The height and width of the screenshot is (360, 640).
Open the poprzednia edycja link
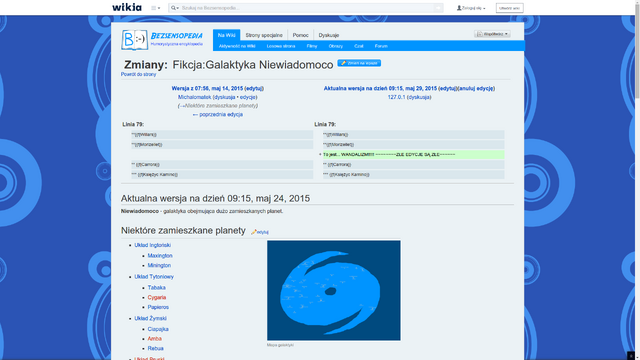[218, 114]
